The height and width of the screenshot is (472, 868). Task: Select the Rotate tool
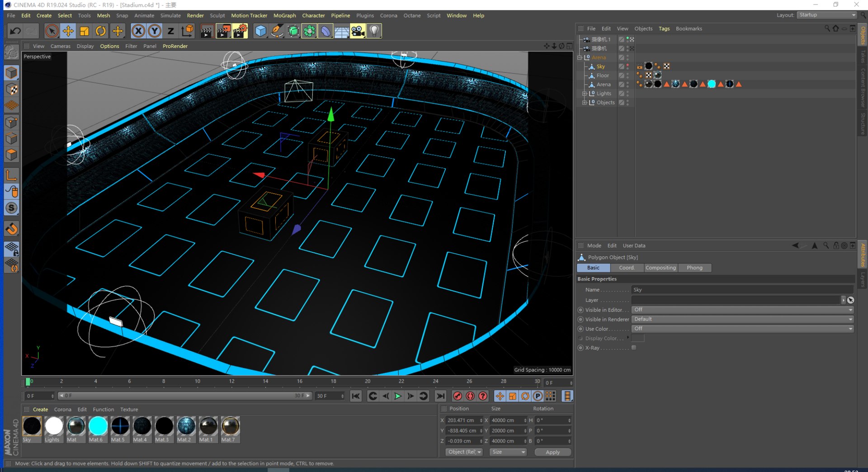[100, 31]
